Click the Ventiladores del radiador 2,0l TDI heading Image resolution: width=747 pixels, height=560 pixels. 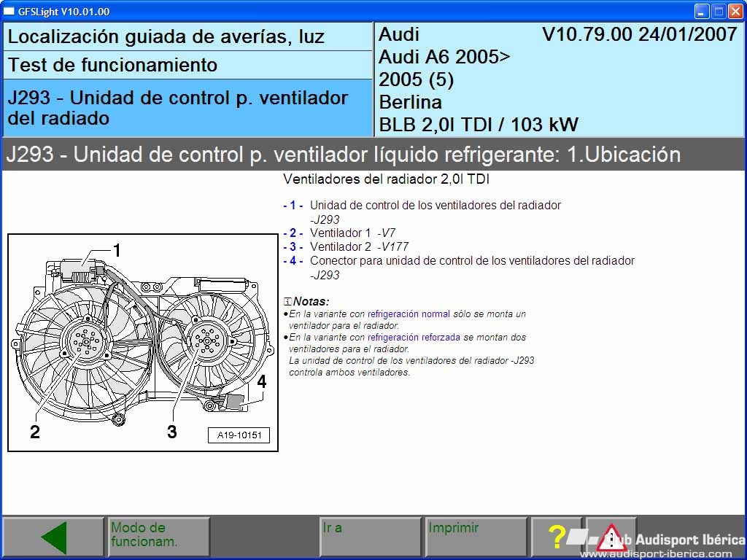point(387,179)
